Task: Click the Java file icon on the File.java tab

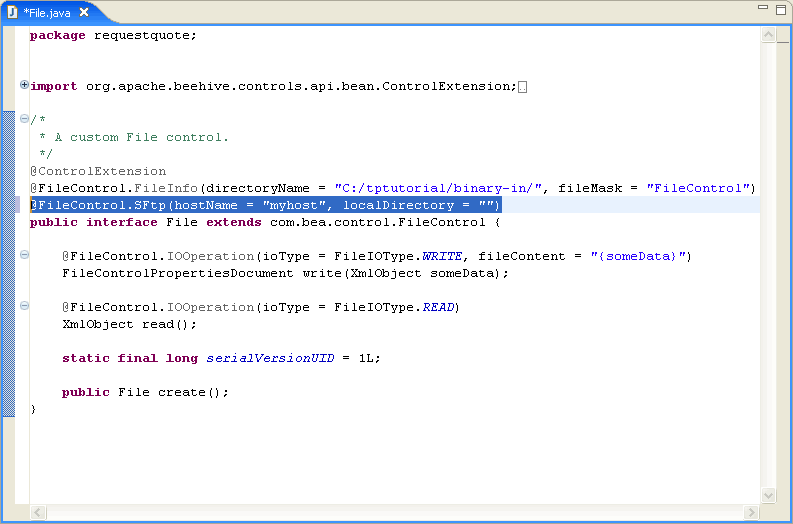Action: 12,12
